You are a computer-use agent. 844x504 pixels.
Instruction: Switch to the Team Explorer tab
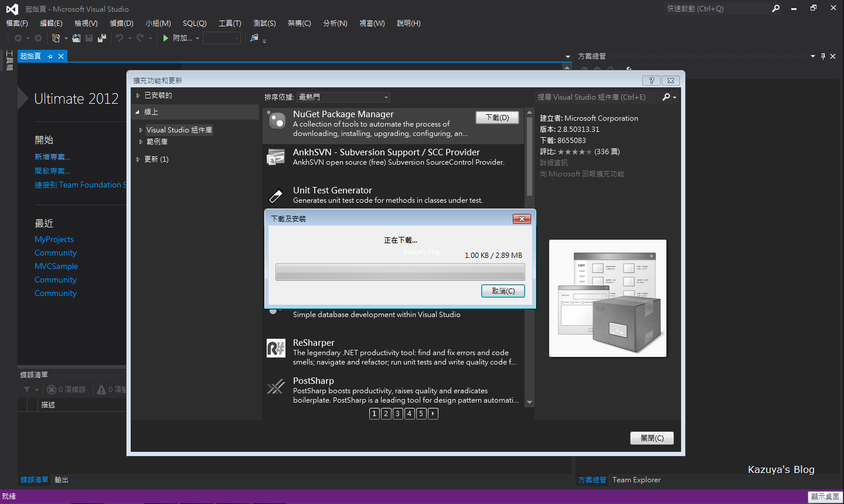pyautogui.click(x=637, y=480)
